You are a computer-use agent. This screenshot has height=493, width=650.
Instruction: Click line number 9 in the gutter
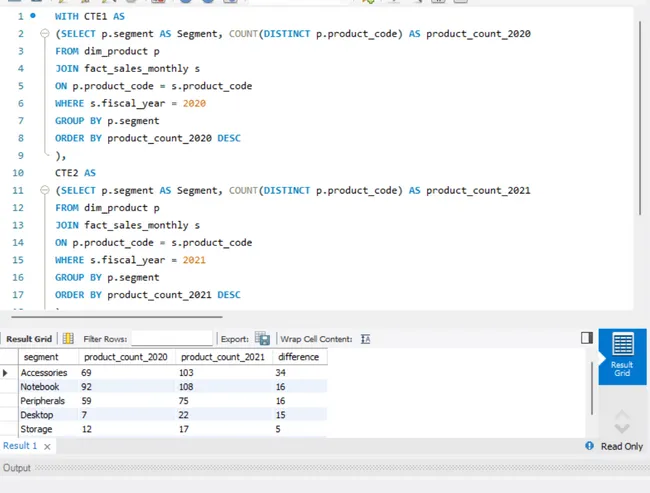[20, 155]
